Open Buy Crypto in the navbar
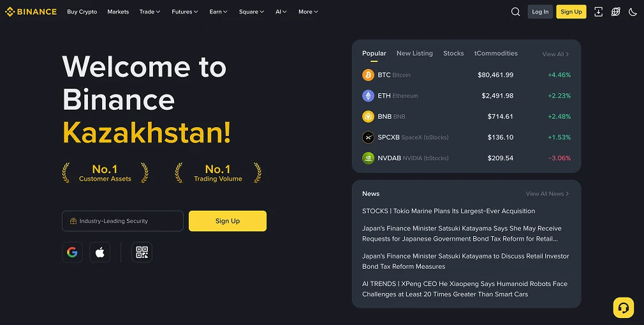The height and width of the screenshot is (325, 644). [82, 11]
